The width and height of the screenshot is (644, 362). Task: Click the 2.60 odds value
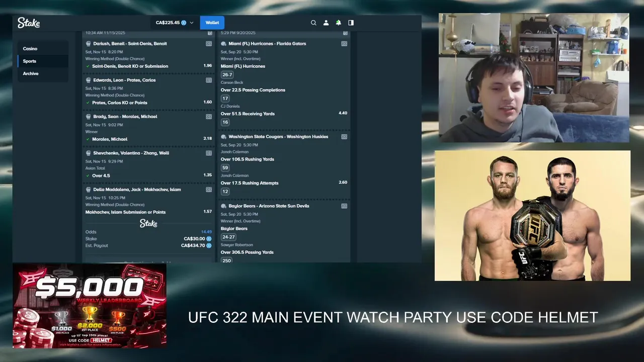tap(343, 183)
